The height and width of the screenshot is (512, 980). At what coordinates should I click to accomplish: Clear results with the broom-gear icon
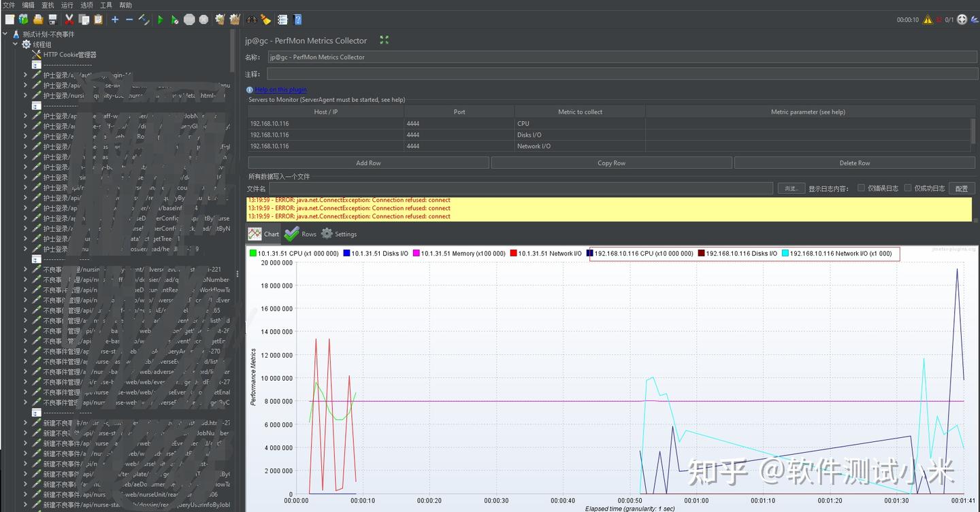coord(220,20)
